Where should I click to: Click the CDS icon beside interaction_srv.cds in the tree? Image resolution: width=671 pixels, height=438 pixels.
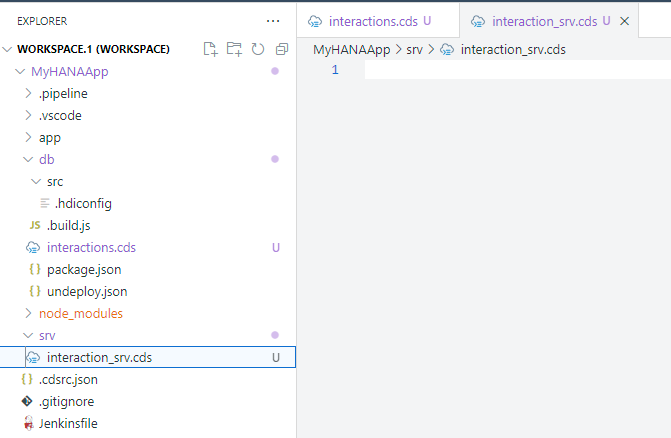33,358
